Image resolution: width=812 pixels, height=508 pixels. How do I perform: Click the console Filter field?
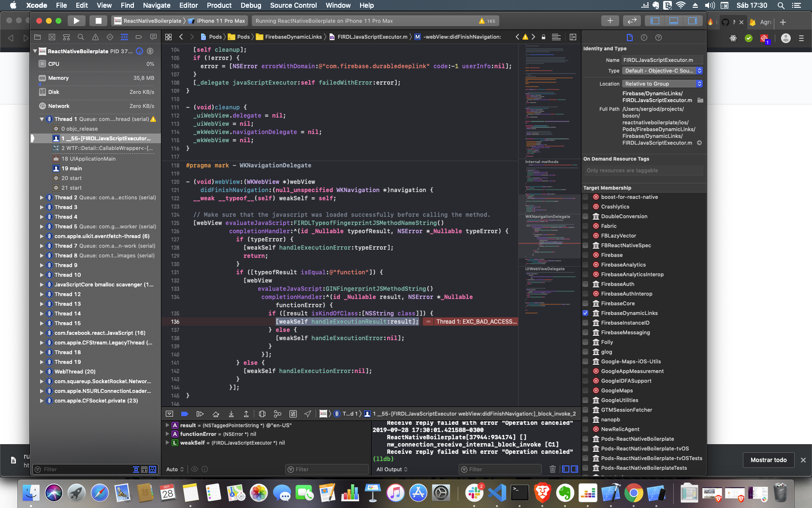pos(500,469)
